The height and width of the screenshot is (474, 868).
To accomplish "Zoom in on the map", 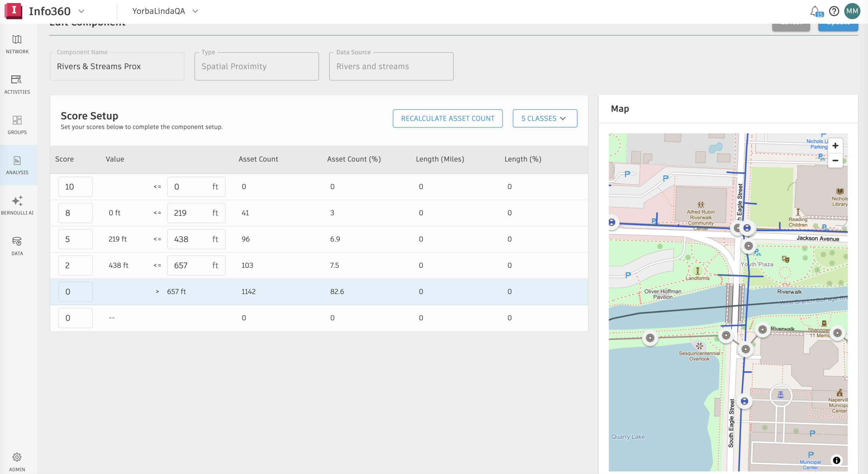I will coord(835,146).
